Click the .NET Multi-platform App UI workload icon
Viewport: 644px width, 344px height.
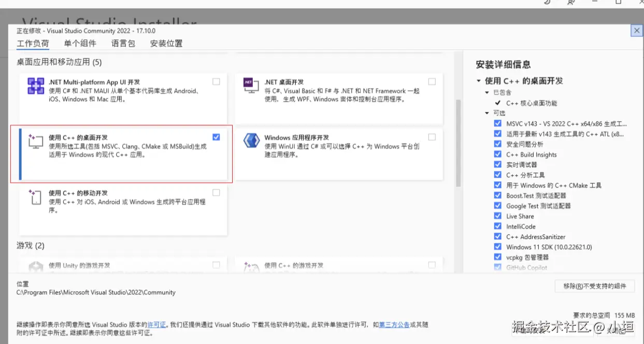(x=36, y=87)
